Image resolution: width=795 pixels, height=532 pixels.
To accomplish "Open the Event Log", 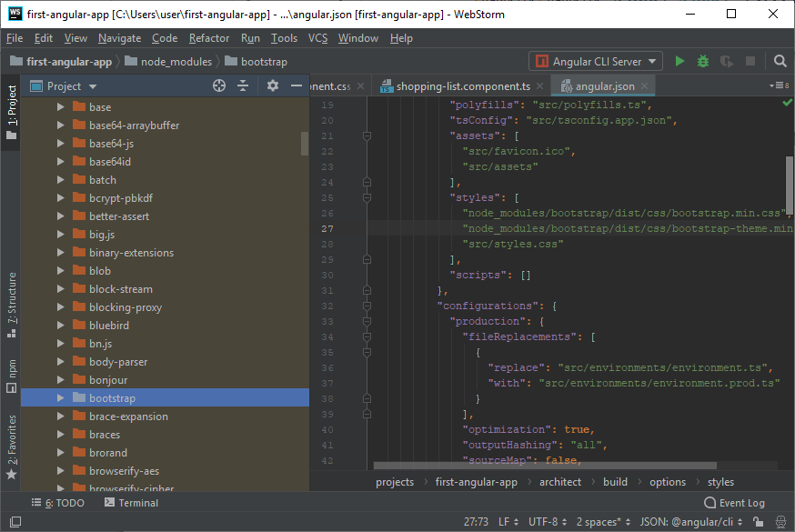I will click(x=734, y=503).
